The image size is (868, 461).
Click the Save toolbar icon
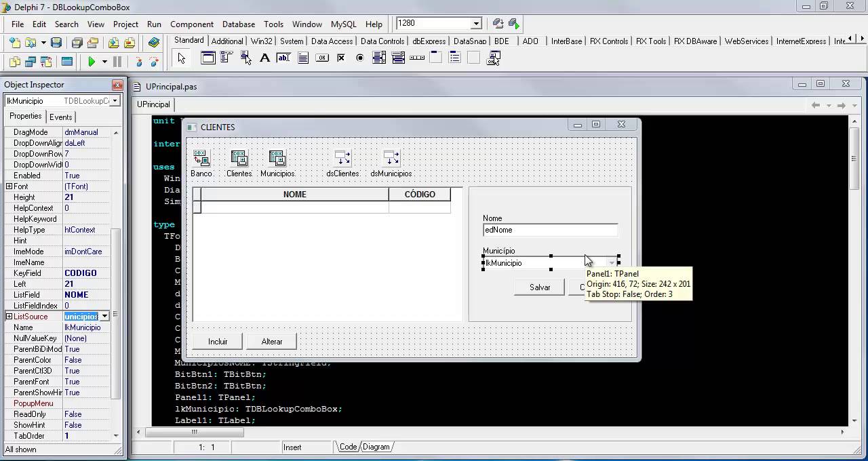pos(56,43)
